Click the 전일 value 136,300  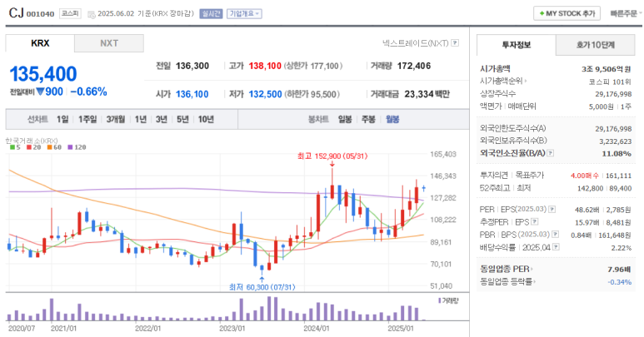coord(192,66)
